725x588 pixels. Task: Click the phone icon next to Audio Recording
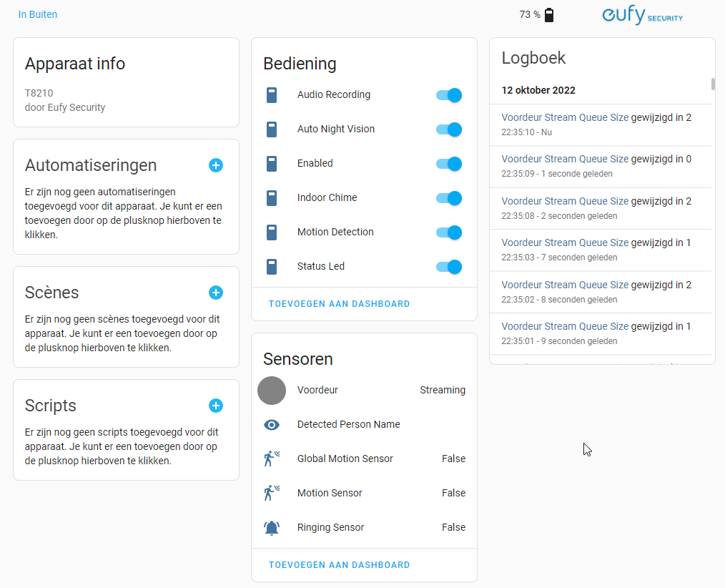point(272,94)
